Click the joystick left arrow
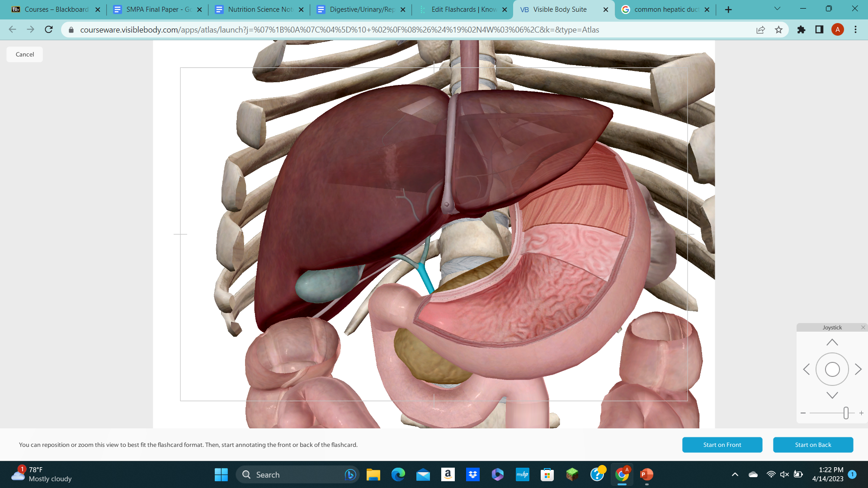The image size is (868, 488). pos(807,369)
